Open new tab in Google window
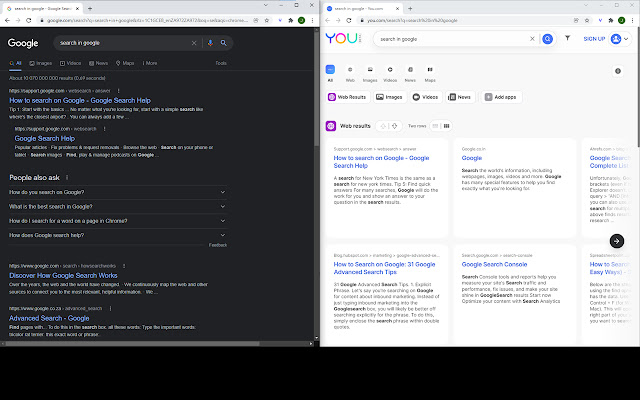 (x=90, y=8)
